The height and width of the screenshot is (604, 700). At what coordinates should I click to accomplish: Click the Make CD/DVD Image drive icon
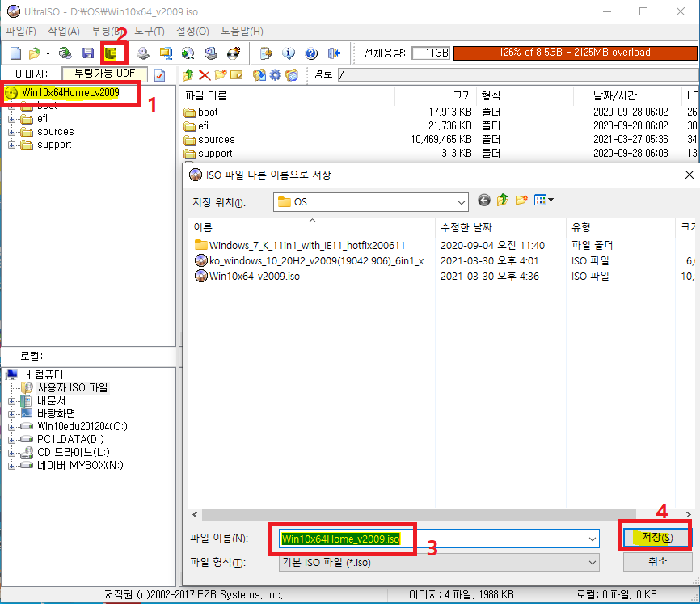coord(143,53)
